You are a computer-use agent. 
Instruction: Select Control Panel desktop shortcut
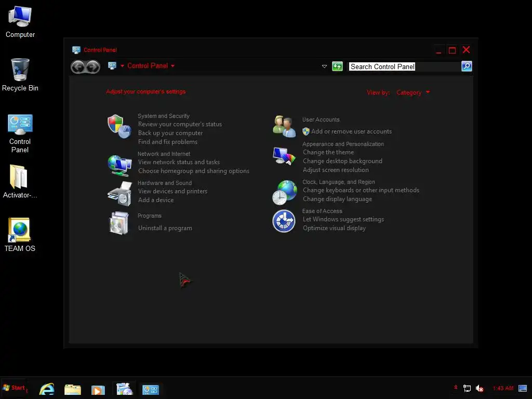pos(20,134)
